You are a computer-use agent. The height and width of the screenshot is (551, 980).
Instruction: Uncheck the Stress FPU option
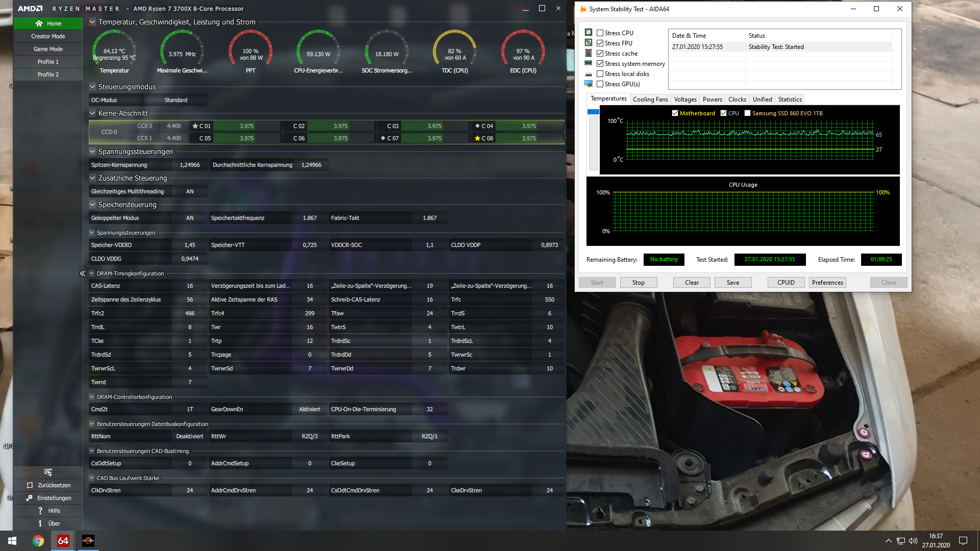coord(600,43)
